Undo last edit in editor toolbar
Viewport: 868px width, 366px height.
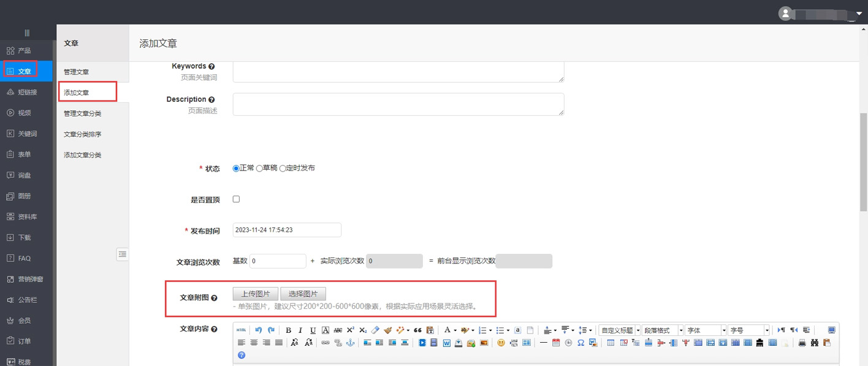pos(259,330)
